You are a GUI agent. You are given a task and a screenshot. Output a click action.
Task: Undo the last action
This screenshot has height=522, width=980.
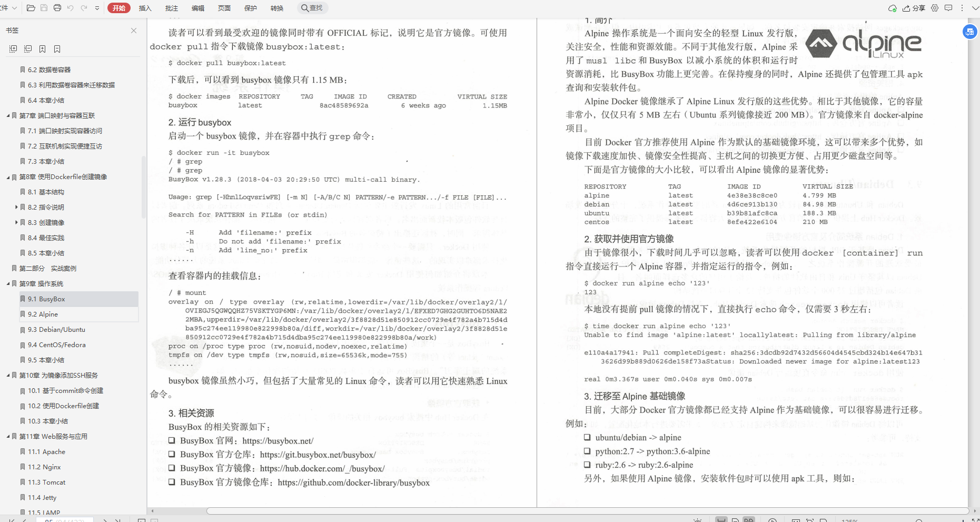pyautogui.click(x=70, y=8)
